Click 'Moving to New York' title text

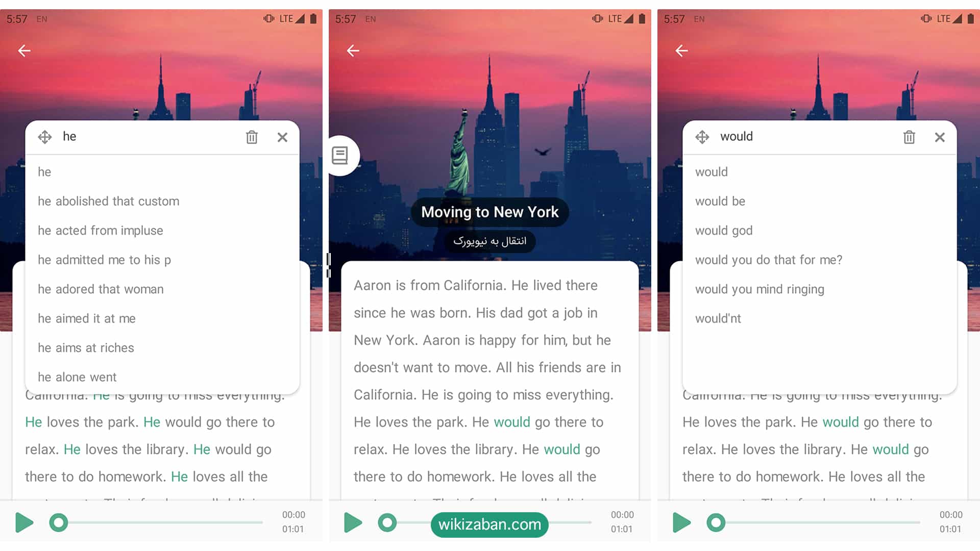pos(489,211)
